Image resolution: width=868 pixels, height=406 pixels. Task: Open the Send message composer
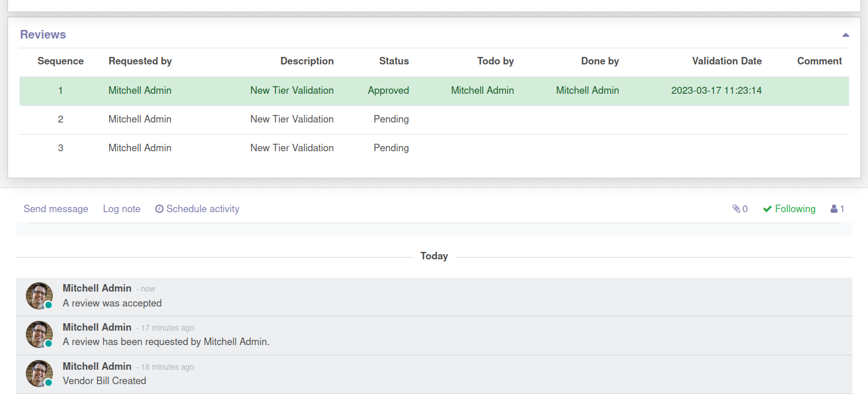pyautogui.click(x=56, y=209)
